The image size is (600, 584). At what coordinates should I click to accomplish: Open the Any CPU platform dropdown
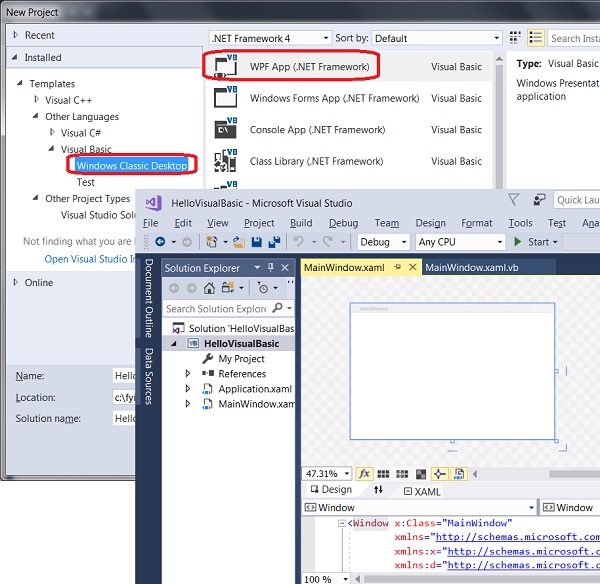(500, 242)
